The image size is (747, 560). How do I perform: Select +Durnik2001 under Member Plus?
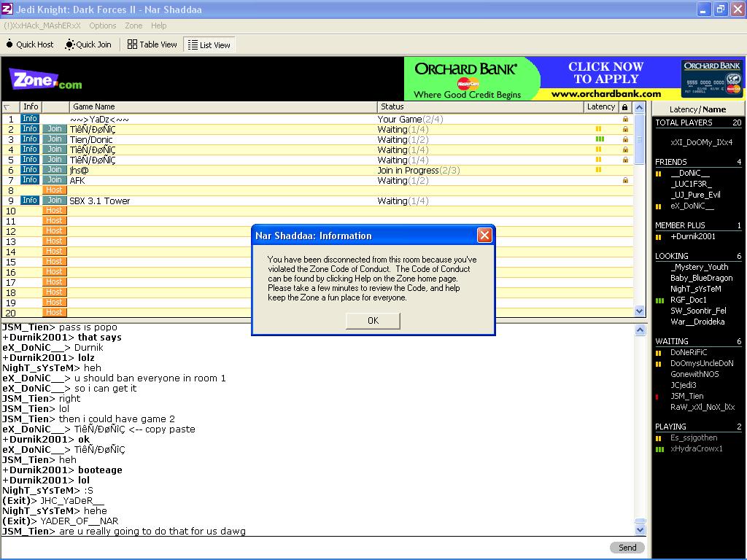pos(693,237)
